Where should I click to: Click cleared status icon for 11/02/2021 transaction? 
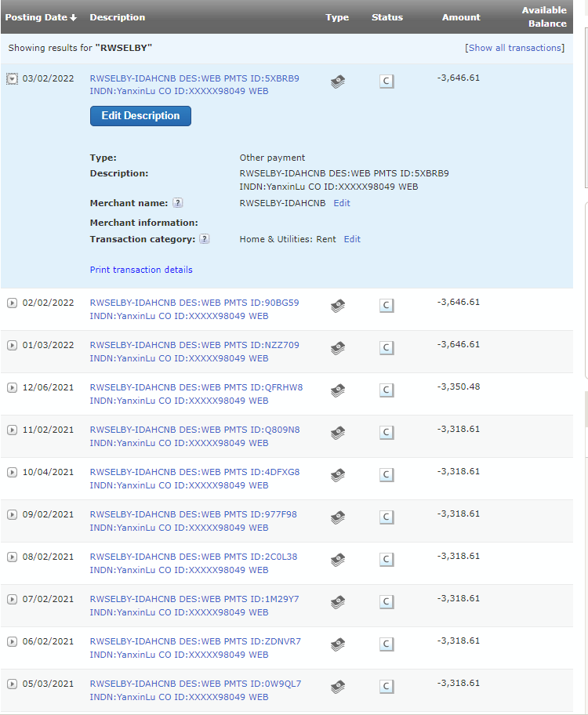coord(387,432)
